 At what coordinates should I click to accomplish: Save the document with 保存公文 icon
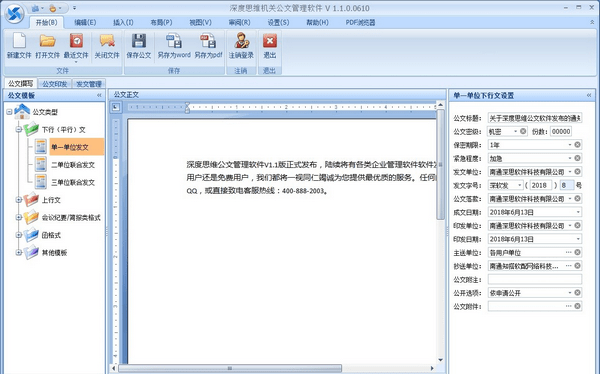tap(139, 41)
